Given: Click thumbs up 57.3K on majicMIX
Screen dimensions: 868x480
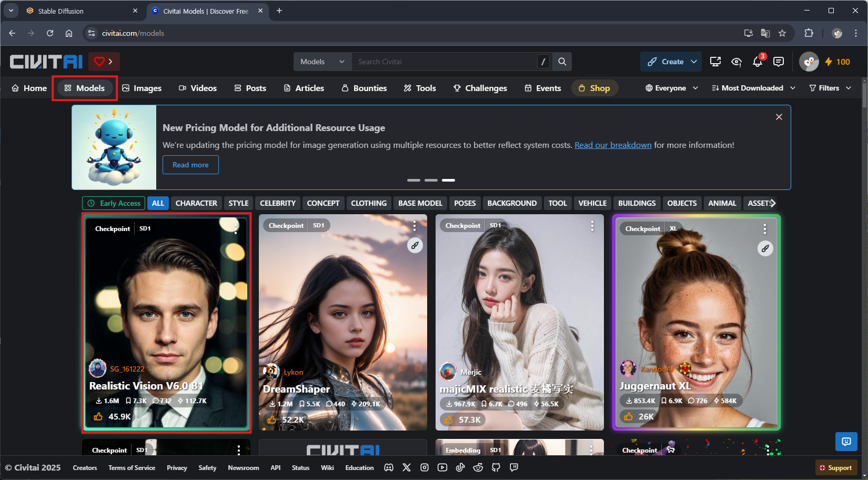Looking at the screenshot, I should click(x=462, y=419).
